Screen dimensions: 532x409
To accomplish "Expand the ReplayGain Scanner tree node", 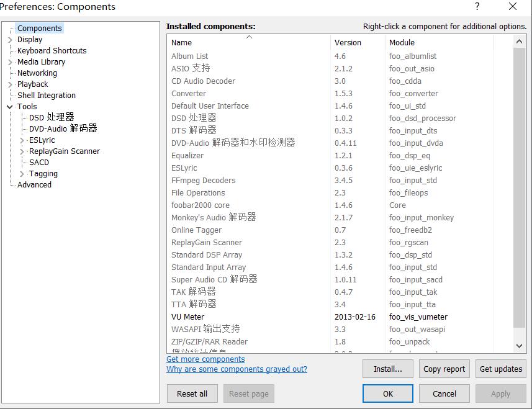I will (x=22, y=151).
